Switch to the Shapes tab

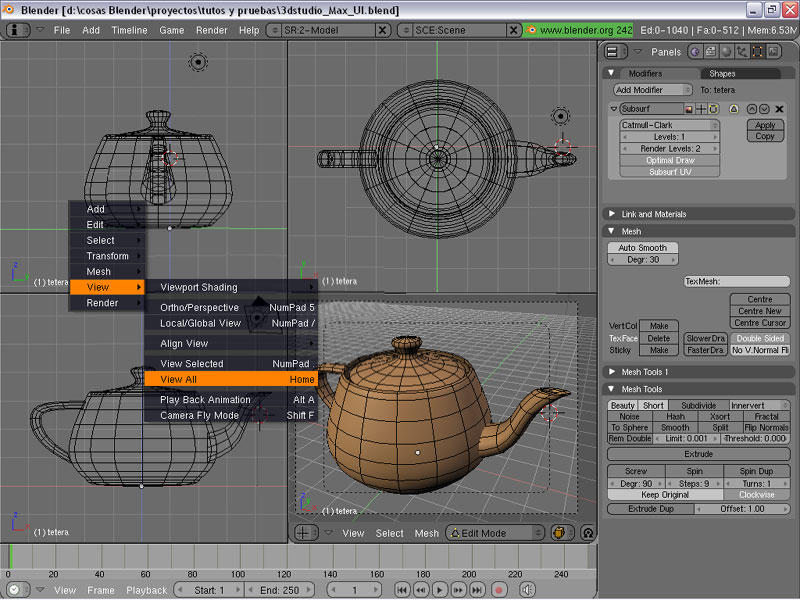click(x=722, y=73)
